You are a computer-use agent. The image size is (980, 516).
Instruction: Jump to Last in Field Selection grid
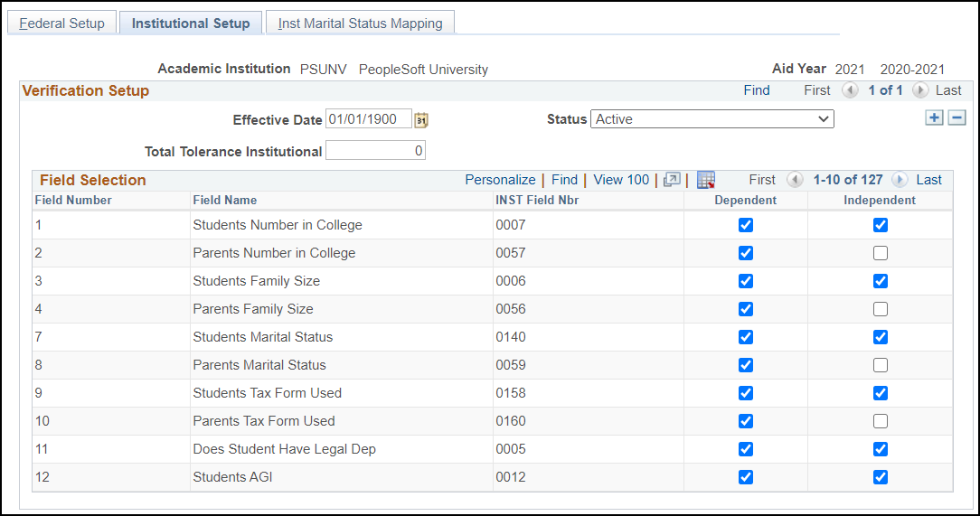928,180
